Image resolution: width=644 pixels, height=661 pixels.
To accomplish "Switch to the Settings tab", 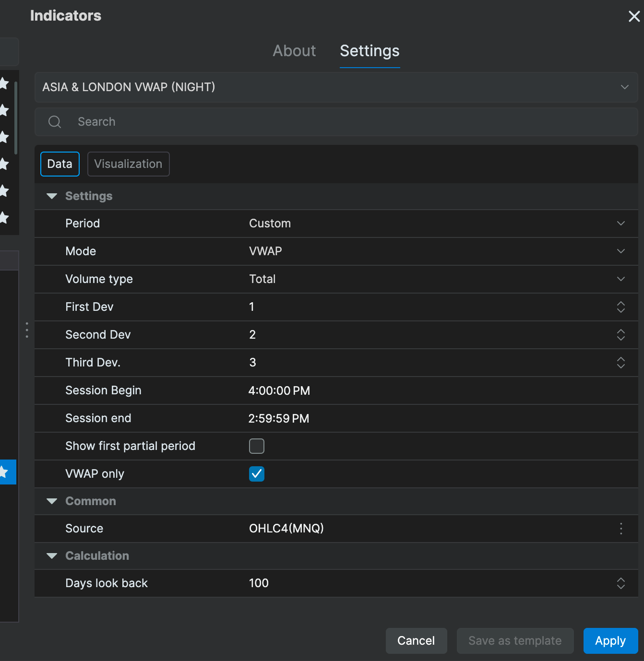I will click(370, 51).
